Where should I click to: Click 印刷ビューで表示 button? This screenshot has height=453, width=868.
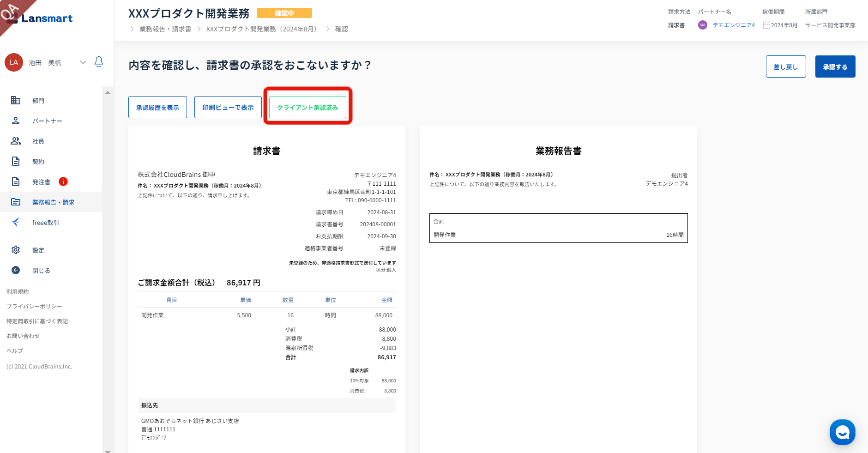pos(228,107)
